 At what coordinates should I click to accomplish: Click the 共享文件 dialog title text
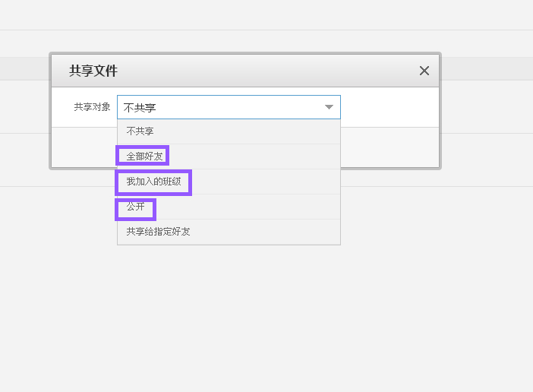pyautogui.click(x=93, y=71)
